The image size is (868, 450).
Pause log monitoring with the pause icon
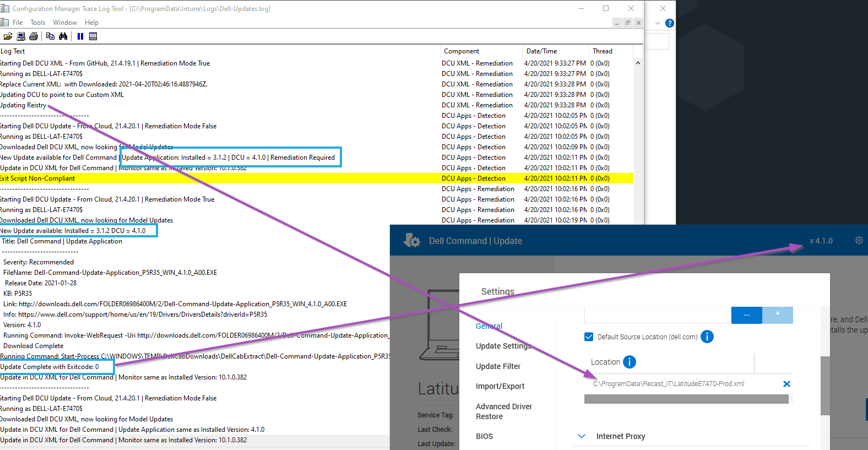tap(80, 36)
